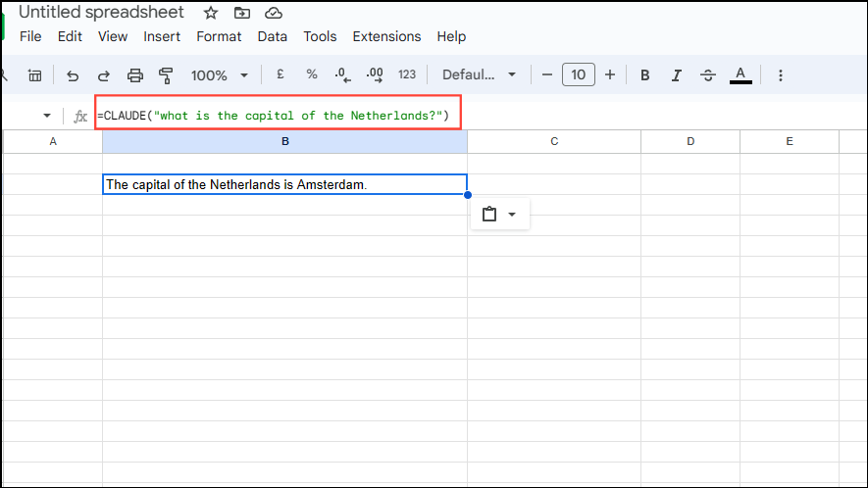Toggle bold formatting
The width and height of the screenshot is (868, 488).
645,75
